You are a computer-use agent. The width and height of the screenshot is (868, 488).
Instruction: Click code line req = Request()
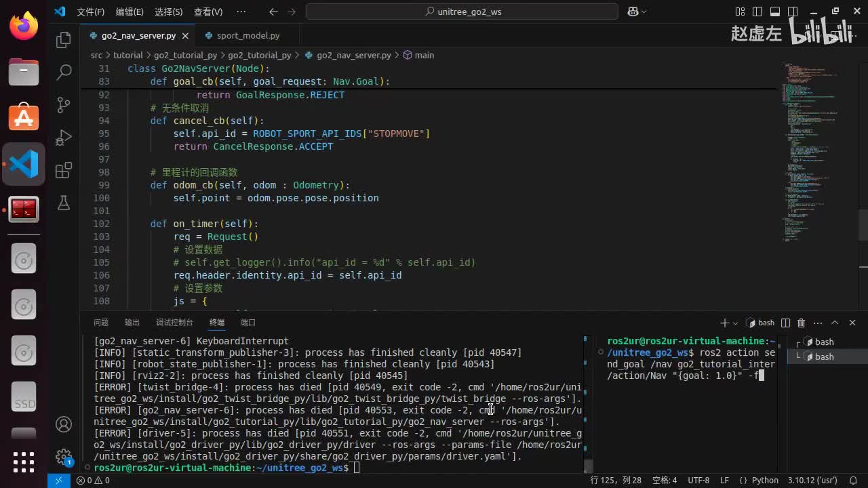[216, 237]
